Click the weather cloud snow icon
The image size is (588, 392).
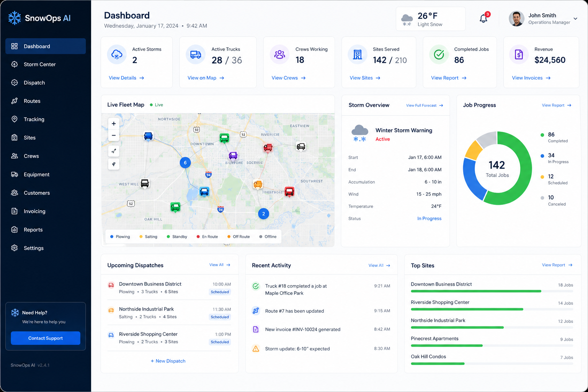tap(407, 20)
